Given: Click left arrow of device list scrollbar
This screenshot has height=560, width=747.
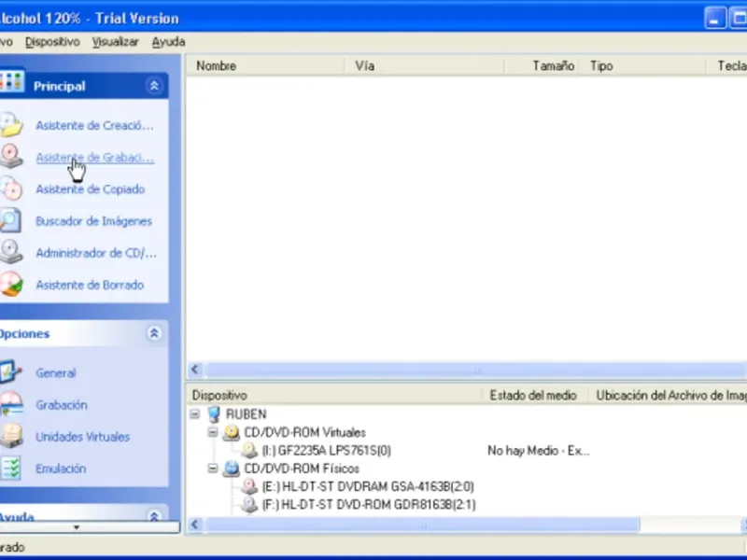Looking at the screenshot, I should (x=195, y=525).
